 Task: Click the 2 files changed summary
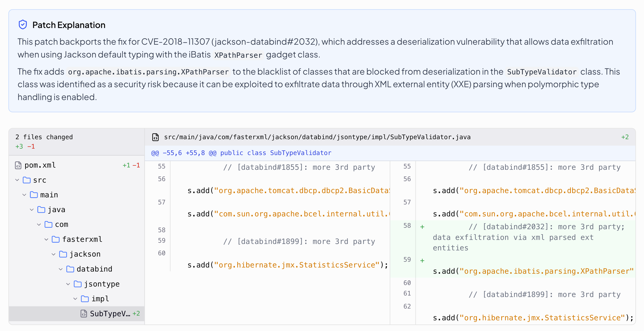44,137
